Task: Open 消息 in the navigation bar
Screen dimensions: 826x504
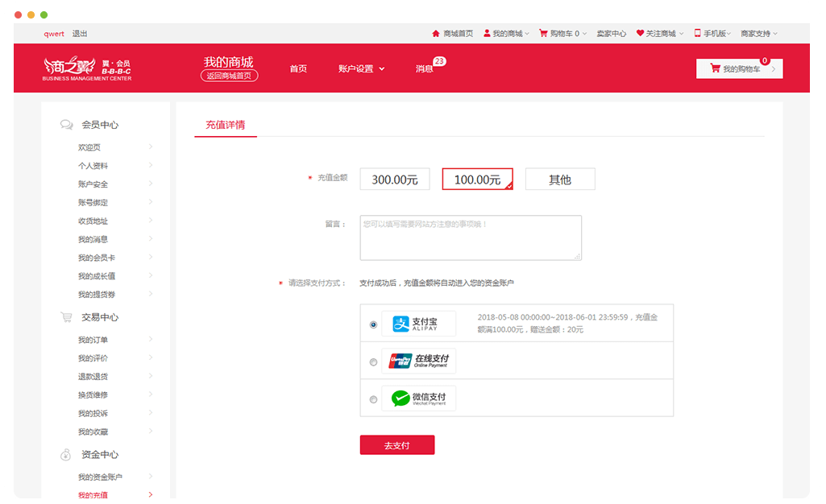Action: [x=424, y=69]
